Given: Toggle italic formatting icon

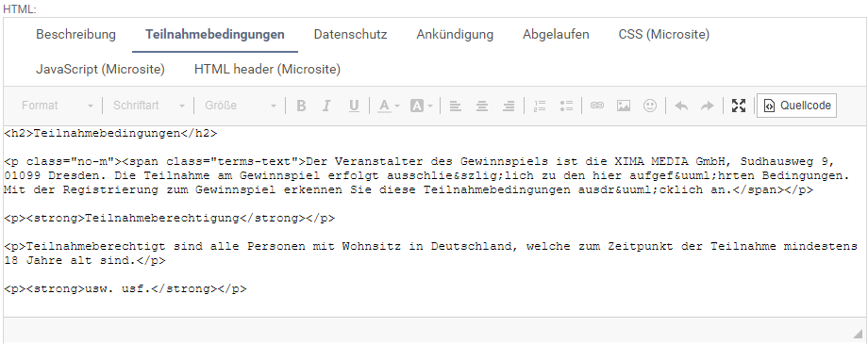Looking at the screenshot, I should click(x=326, y=106).
